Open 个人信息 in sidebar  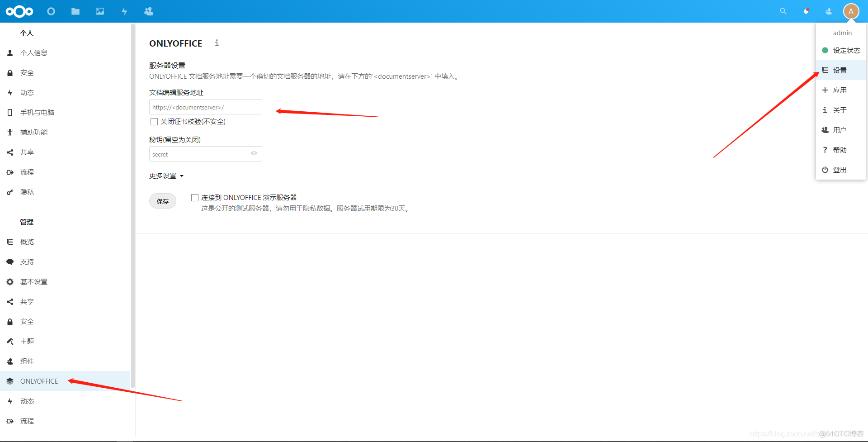[65, 52]
